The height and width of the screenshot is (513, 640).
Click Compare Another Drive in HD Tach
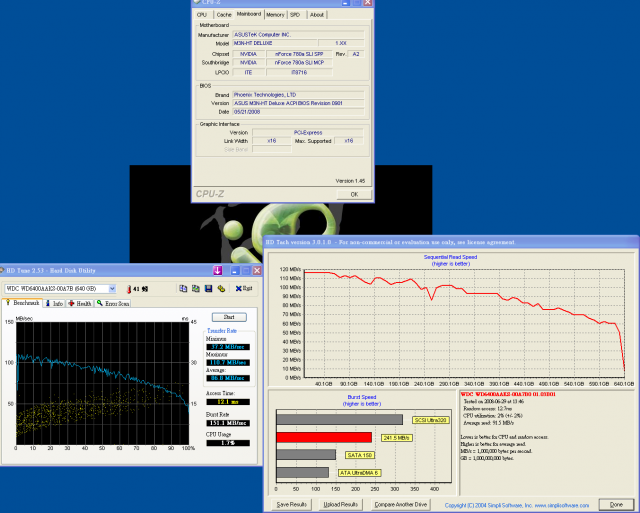point(401,504)
